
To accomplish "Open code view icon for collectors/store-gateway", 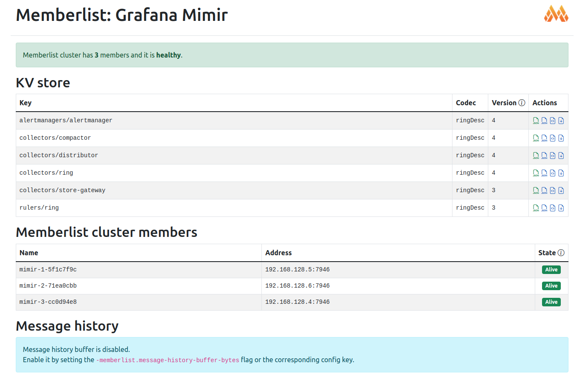I will pyautogui.click(x=553, y=190).
